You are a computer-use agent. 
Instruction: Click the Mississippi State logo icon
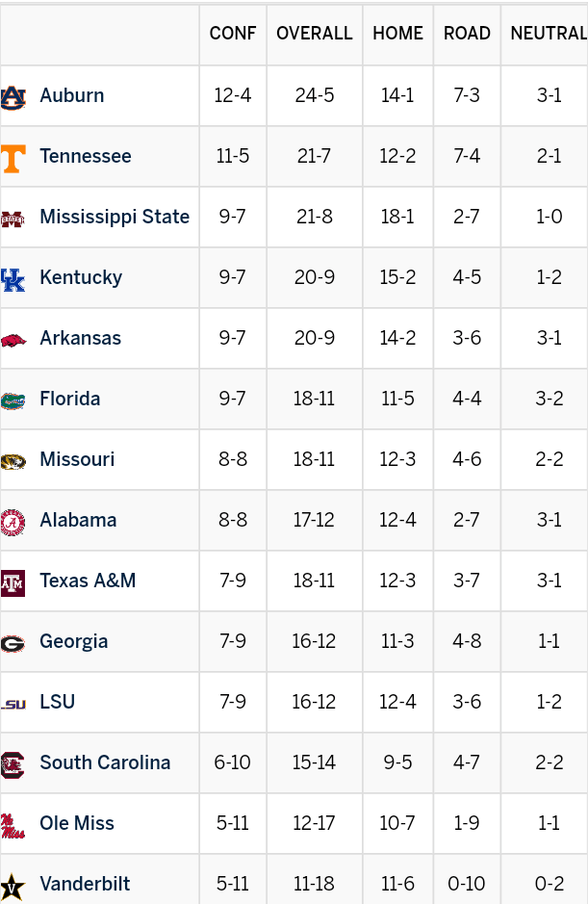pos(13,218)
